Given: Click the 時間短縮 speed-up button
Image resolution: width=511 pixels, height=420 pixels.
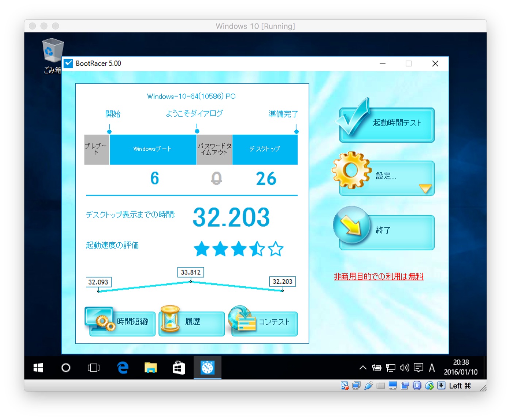Looking at the screenshot, I should click(x=122, y=323).
